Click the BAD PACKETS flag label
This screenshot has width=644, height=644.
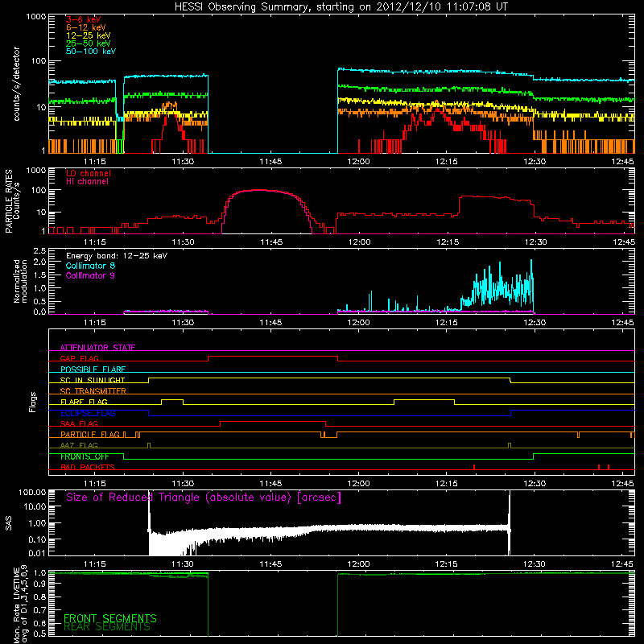tap(88, 467)
